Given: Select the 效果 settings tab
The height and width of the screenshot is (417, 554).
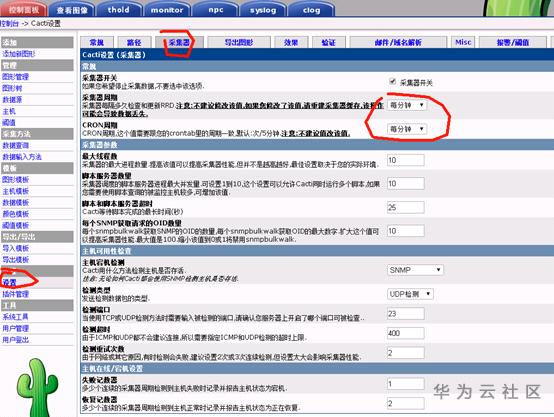Looking at the screenshot, I should click(291, 42).
